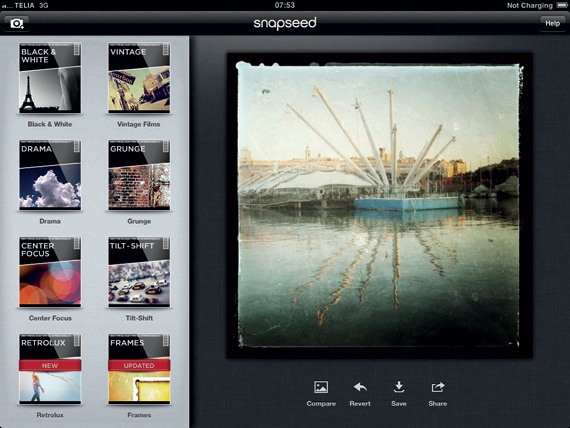Click the Save download icon
Screen dimensions: 570x428
coord(399,387)
